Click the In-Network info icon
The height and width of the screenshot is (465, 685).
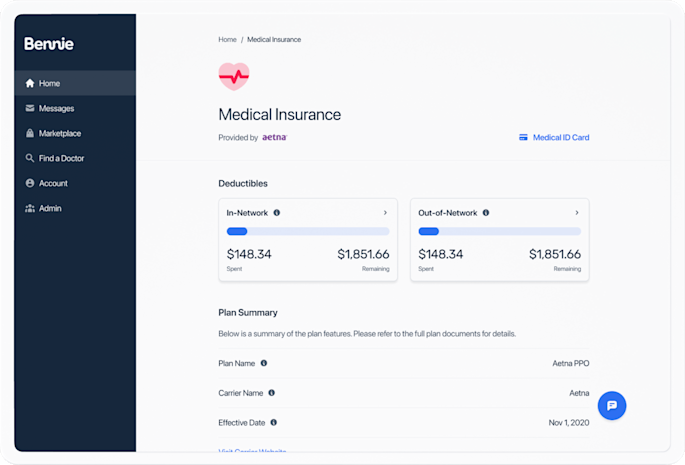coord(277,213)
